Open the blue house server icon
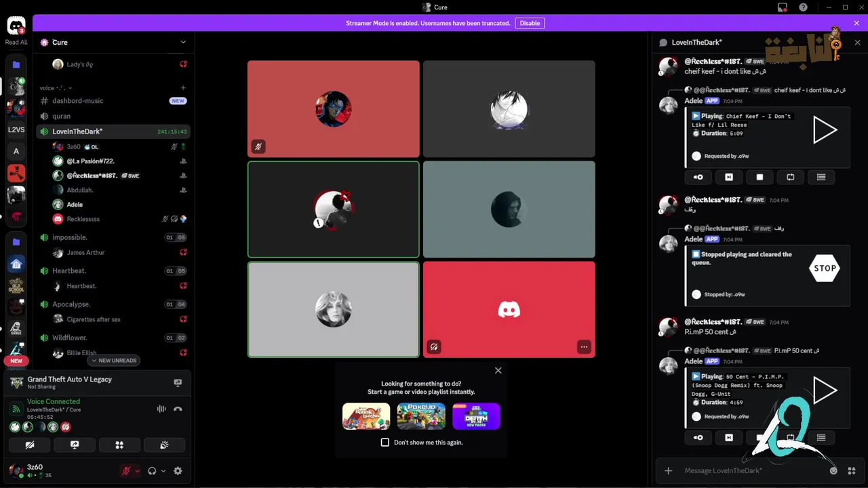Screen dimensions: 868x488 pyautogui.click(x=16, y=264)
